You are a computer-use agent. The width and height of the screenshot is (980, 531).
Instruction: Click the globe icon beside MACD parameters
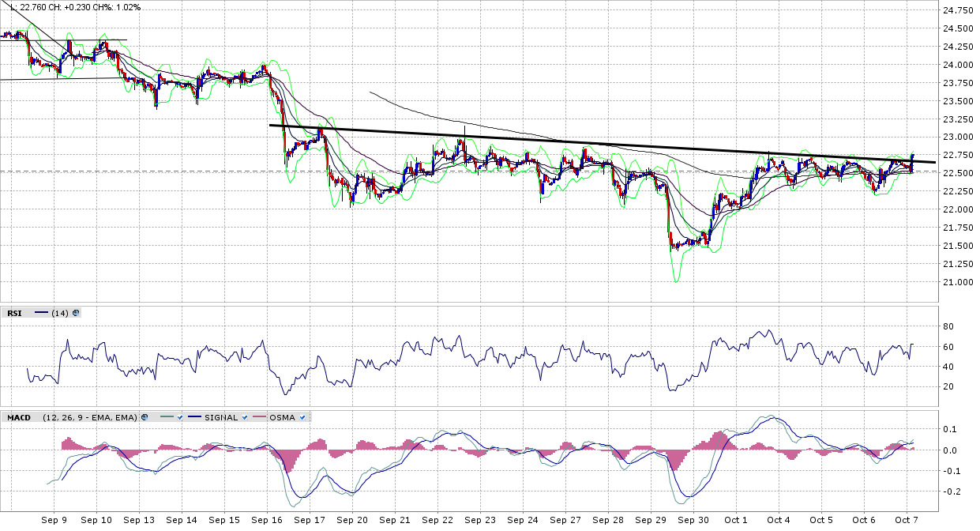click(145, 417)
